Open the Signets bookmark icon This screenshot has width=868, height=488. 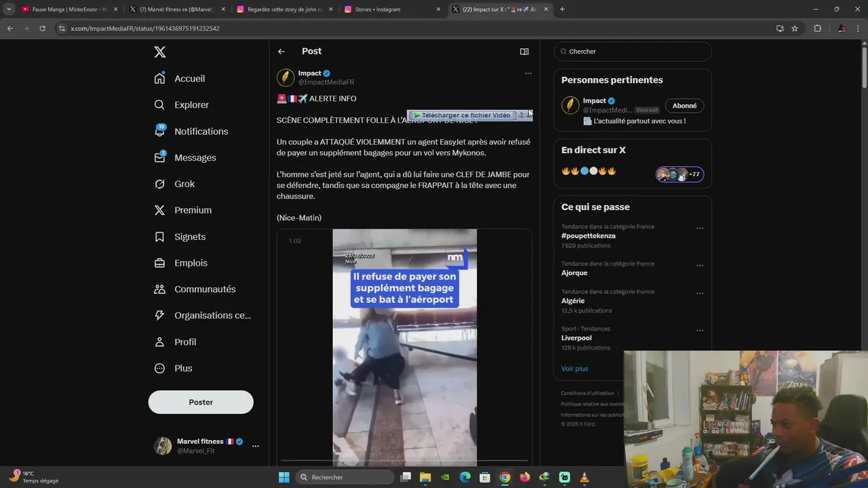[159, 237]
